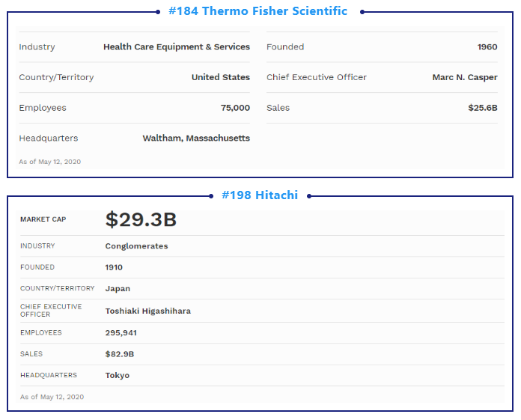The width and height of the screenshot is (521, 420).
Task: Select the 75,000 employees figure
Action: coord(235,108)
